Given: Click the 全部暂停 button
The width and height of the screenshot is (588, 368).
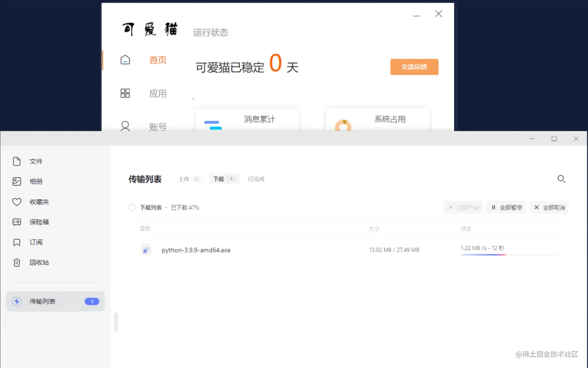Looking at the screenshot, I should click(506, 208).
